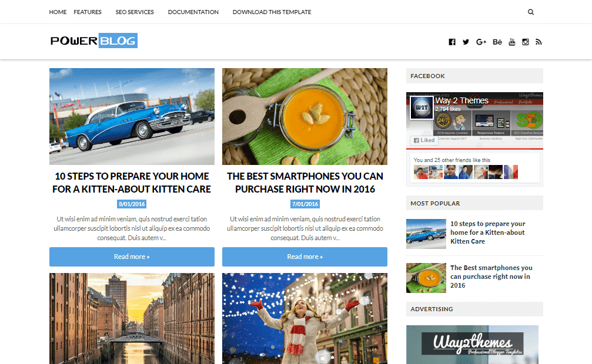Go to the Documentation menu item
Image resolution: width=592 pixels, height=364 pixels.
coord(193,12)
